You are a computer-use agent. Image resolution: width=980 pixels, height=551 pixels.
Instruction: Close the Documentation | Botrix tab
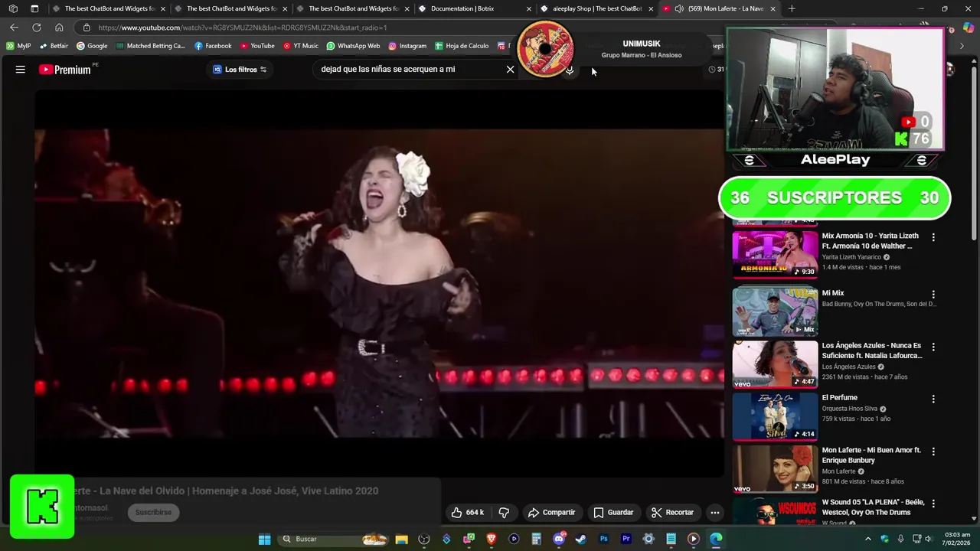pos(528,9)
